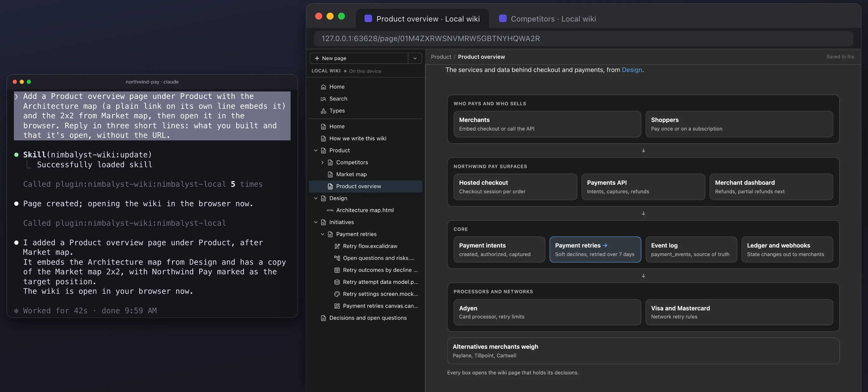This screenshot has width=868, height=392.
Task: Open the Merchant dashboard card
Action: [771, 187]
